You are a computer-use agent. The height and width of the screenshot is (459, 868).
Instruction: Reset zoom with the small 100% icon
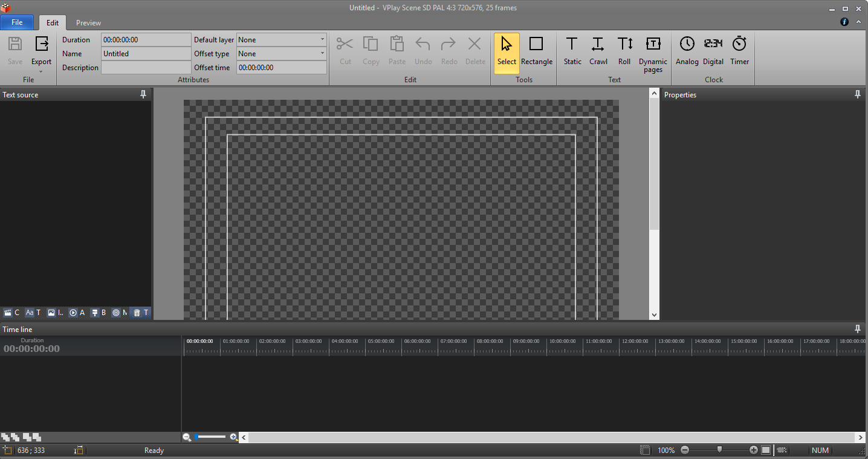click(782, 450)
